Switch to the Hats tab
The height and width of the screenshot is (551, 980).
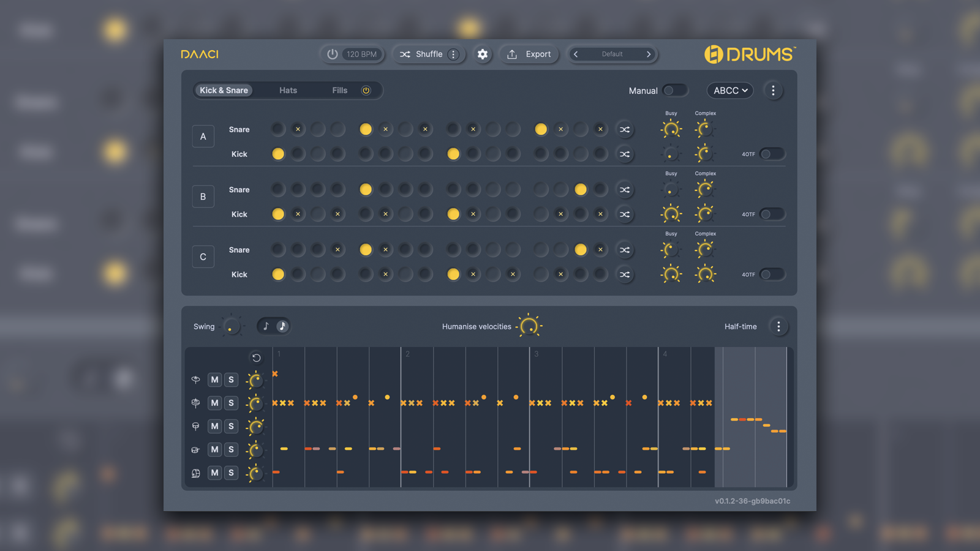coord(288,90)
